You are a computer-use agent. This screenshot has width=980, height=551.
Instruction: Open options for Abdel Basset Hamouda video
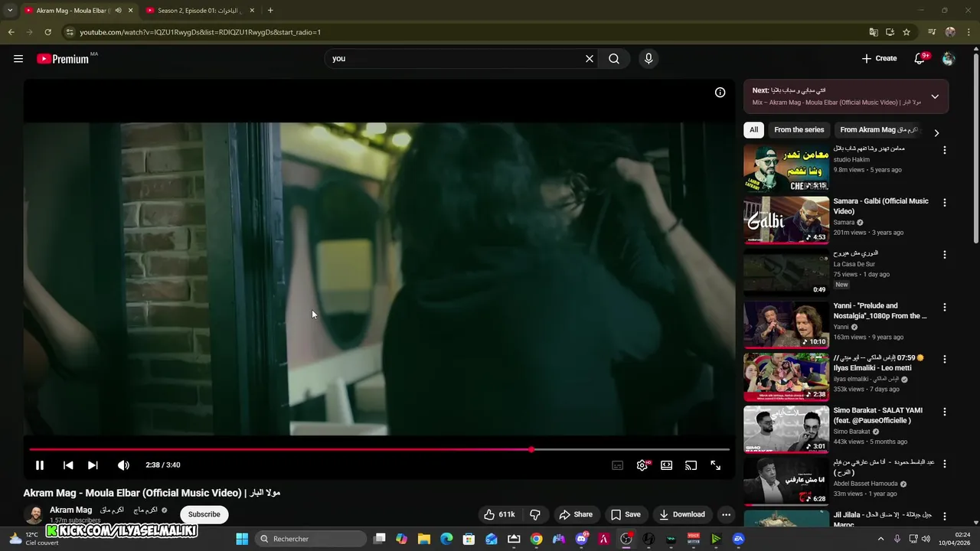point(944,464)
